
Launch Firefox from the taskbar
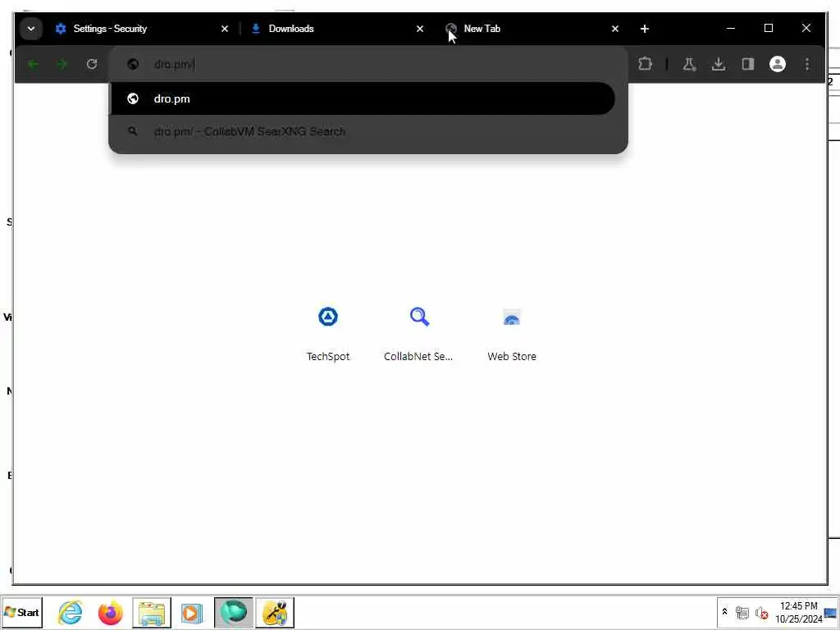click(x=111, y=612)
